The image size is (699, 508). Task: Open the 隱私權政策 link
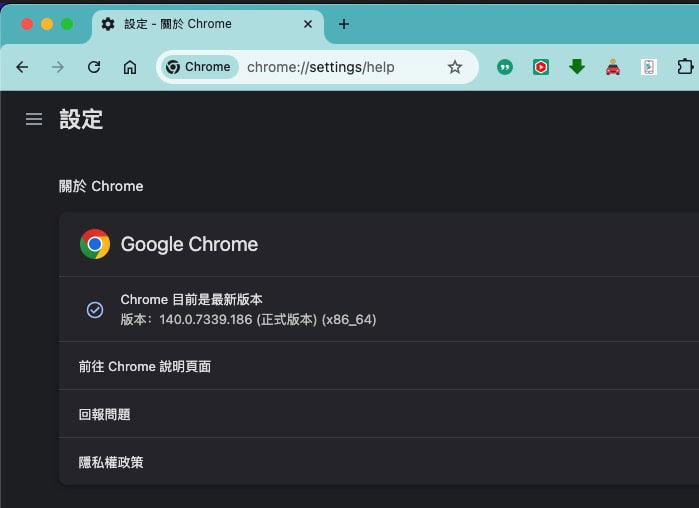click(x=379, y=462)
